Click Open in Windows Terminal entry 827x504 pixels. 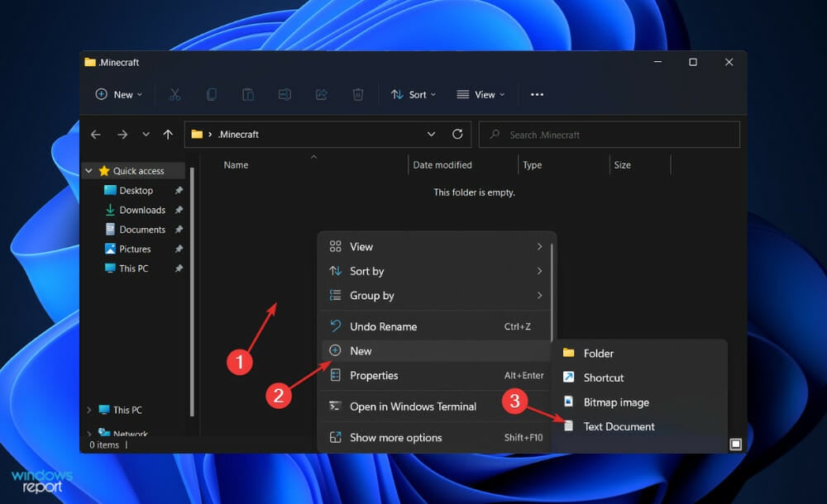[413, 407]
